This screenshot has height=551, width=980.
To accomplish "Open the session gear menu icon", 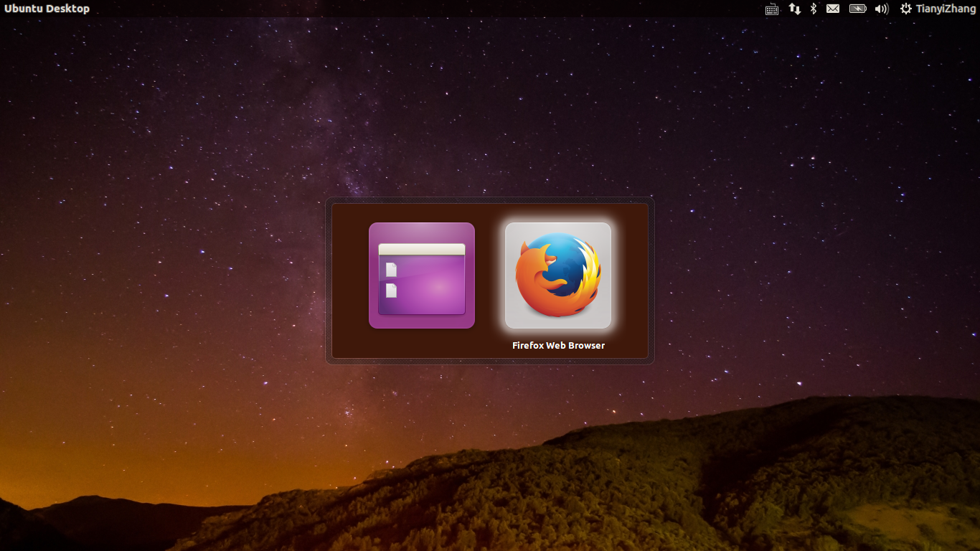I will 906,9.
